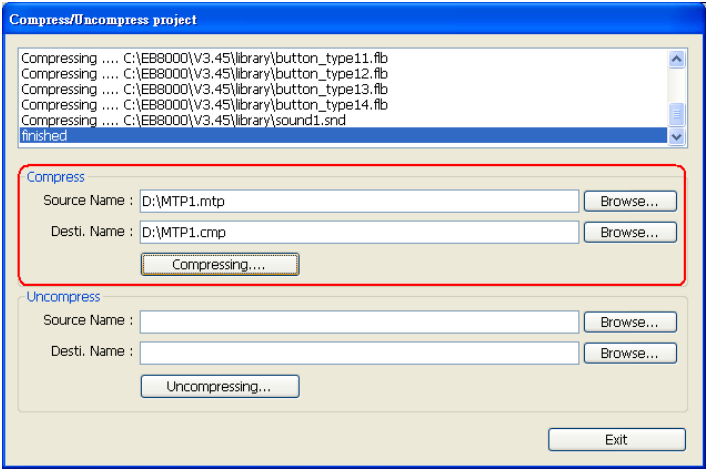Select the log line for sound1.snd
710x470 pixels.
(x=343, y=120)
